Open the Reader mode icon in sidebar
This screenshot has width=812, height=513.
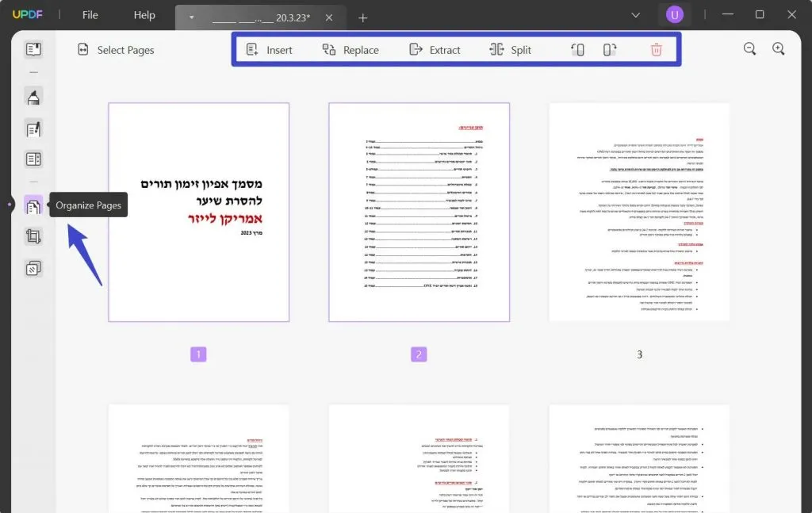(x=33, y=49)
